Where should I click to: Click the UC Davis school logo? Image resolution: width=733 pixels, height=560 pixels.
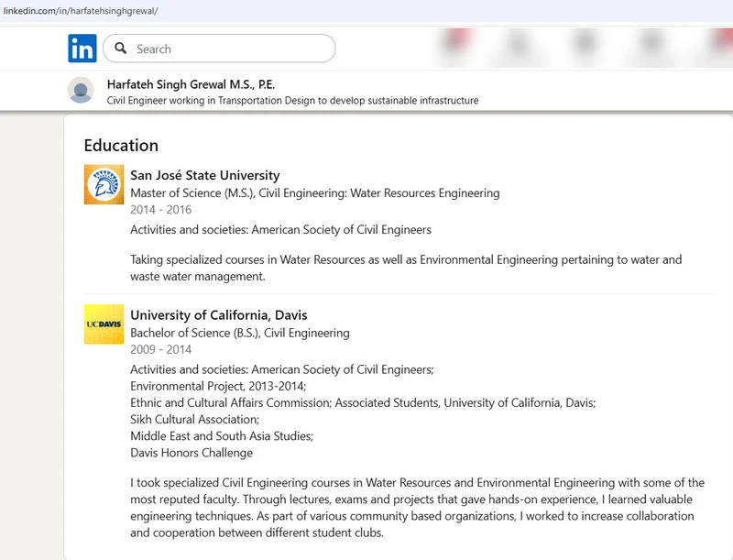tap(104, 324)
